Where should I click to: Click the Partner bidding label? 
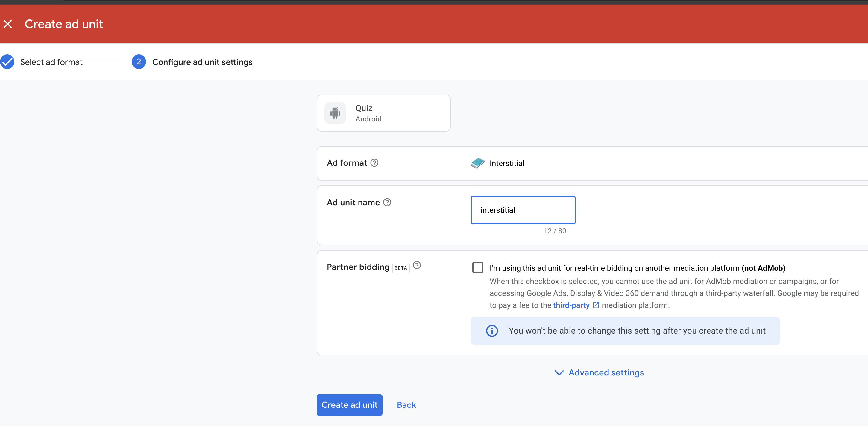[358, 267]
